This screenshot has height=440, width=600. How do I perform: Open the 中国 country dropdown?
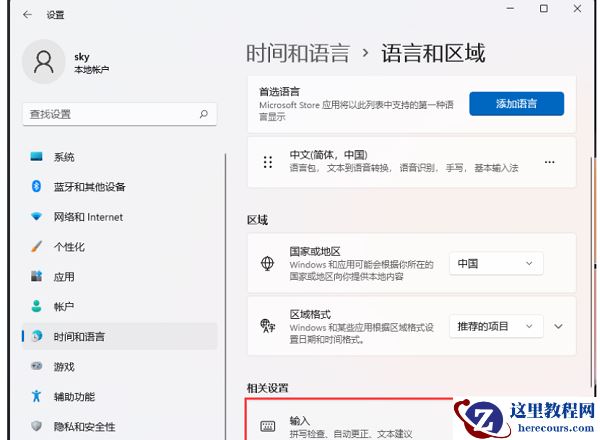point(496,263)
